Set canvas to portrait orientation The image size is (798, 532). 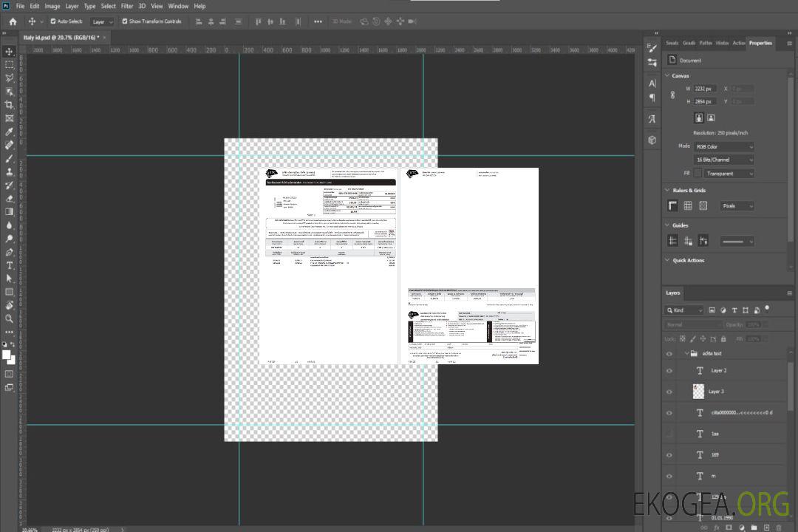coord(699,118)
